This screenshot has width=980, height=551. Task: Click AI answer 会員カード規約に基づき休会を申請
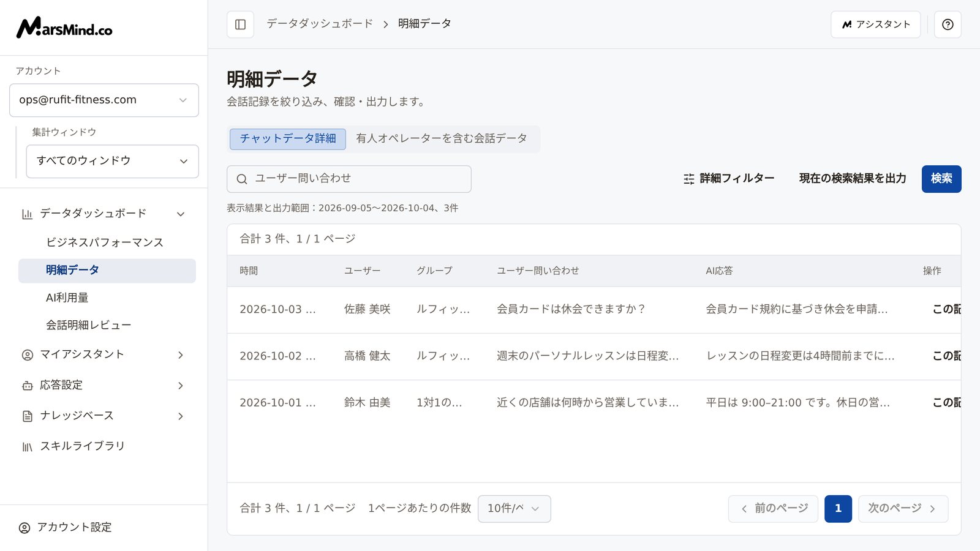(x=796, y=310)
